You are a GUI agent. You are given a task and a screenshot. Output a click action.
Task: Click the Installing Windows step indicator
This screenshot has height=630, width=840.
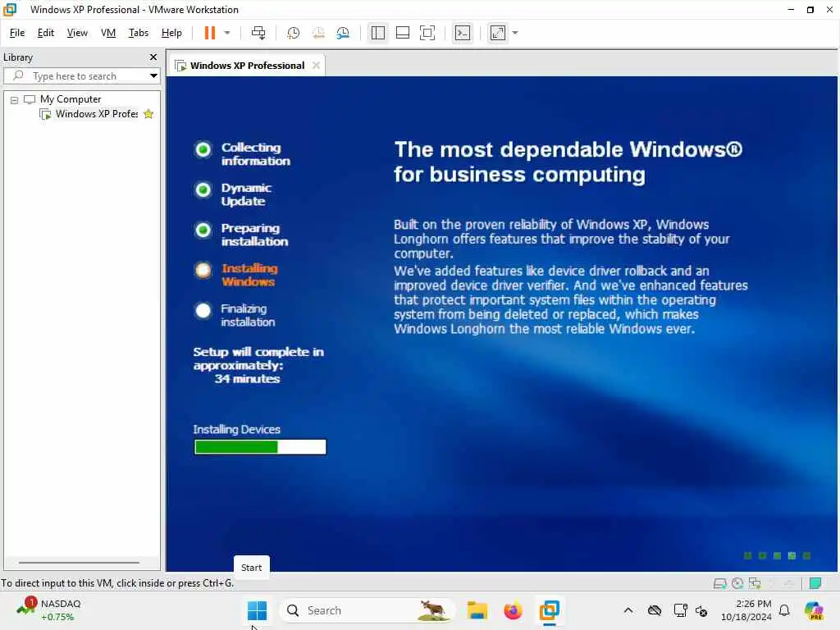point(203,270)
